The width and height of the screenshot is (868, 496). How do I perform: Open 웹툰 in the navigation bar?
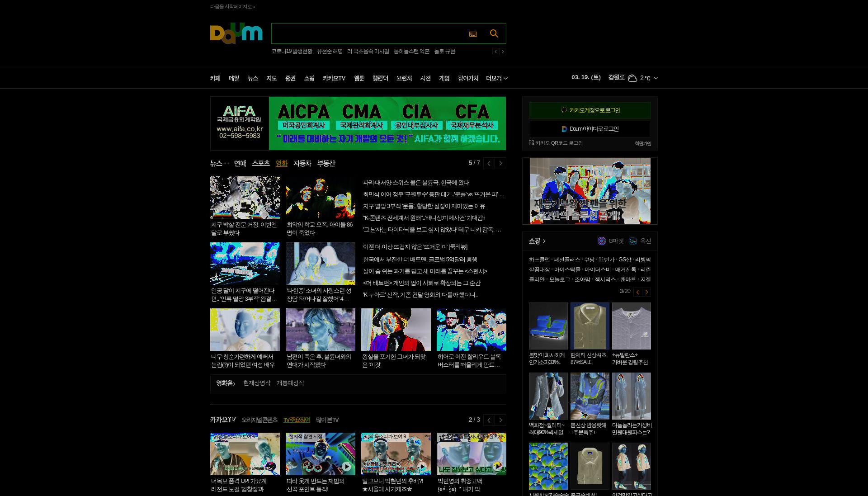pyautogui.click(x=359, y=78)
